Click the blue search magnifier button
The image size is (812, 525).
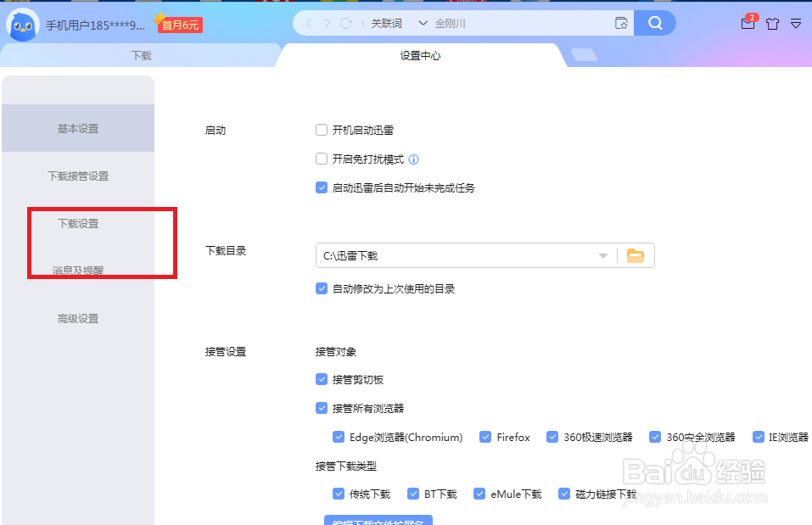(x=654, y=23)
